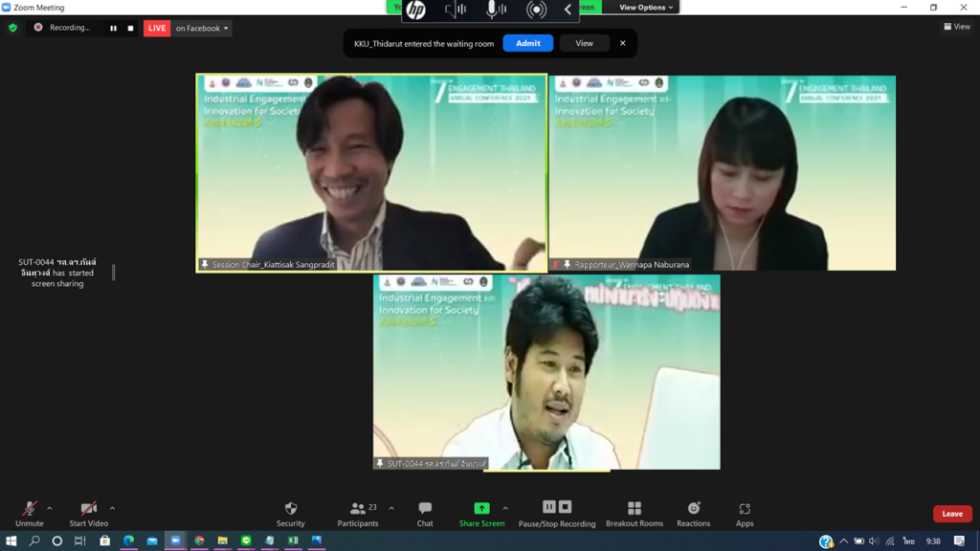Expand the LIVE on Facebook dropdown
This screenshot has height=551, width=980.
click(x=202, y=28)
